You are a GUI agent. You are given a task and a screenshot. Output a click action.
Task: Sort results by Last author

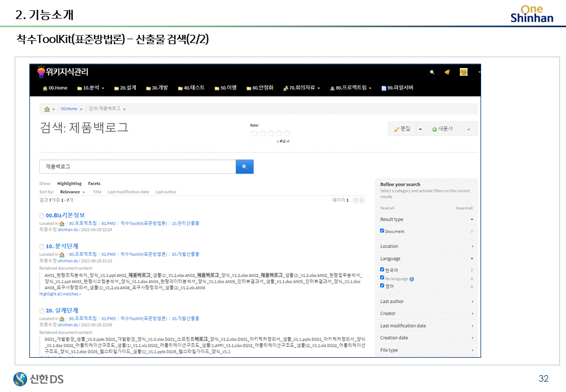tap(166, 192)
